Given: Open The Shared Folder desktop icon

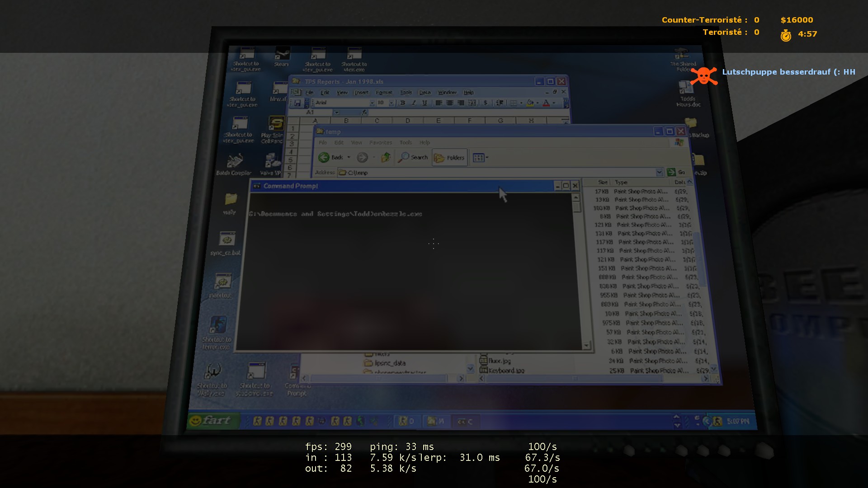Looking at the screenshot, I should click(683, 59).
